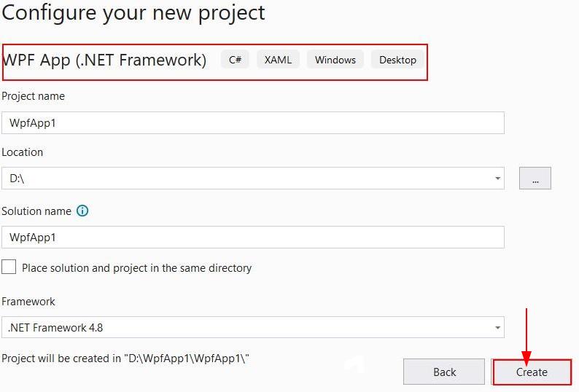The image size is (579, 392).
Task: Open the Framework version dropdown arrow
Action: pyautogui.click(x=497, y=328)
